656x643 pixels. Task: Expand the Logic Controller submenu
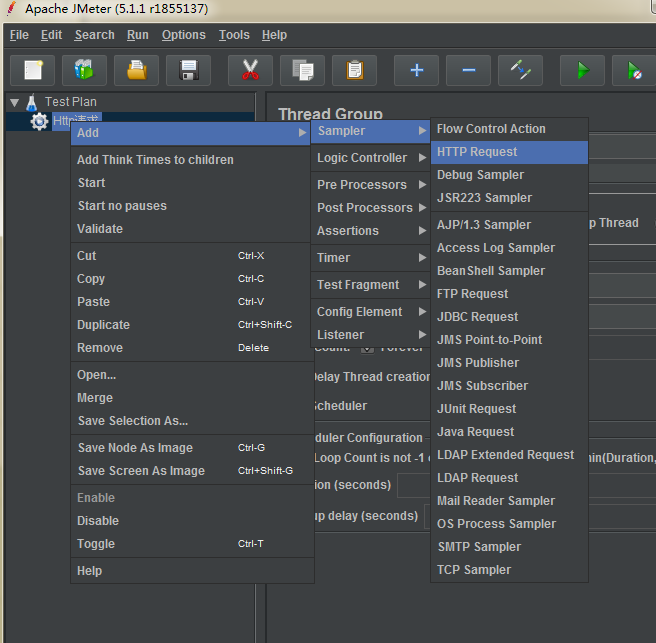(370, 158)
